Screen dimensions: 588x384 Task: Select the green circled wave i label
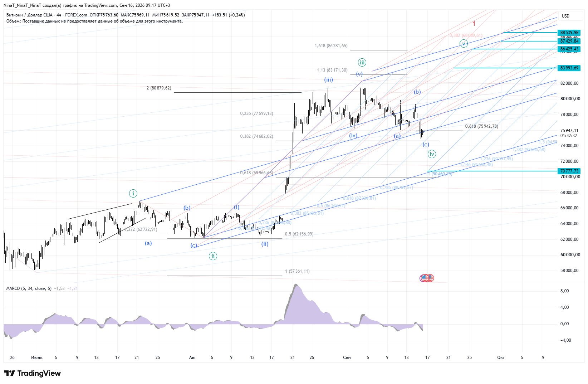(133, 194)
